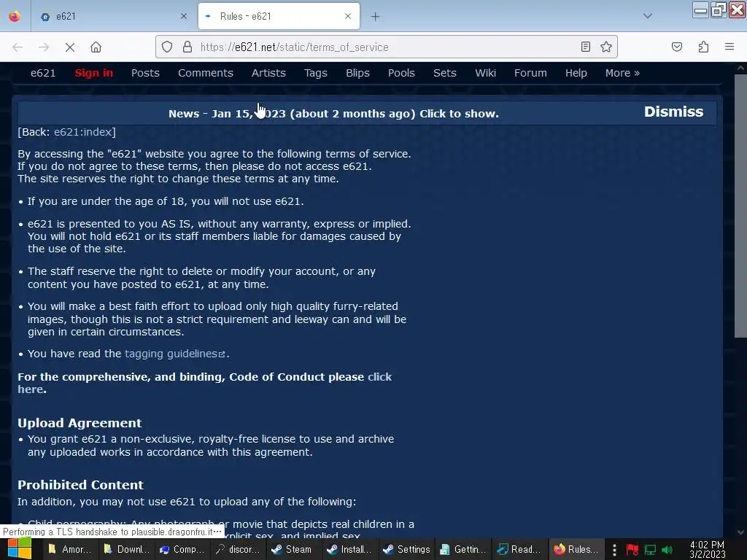Open a new browser tab

tap(376, 17)
